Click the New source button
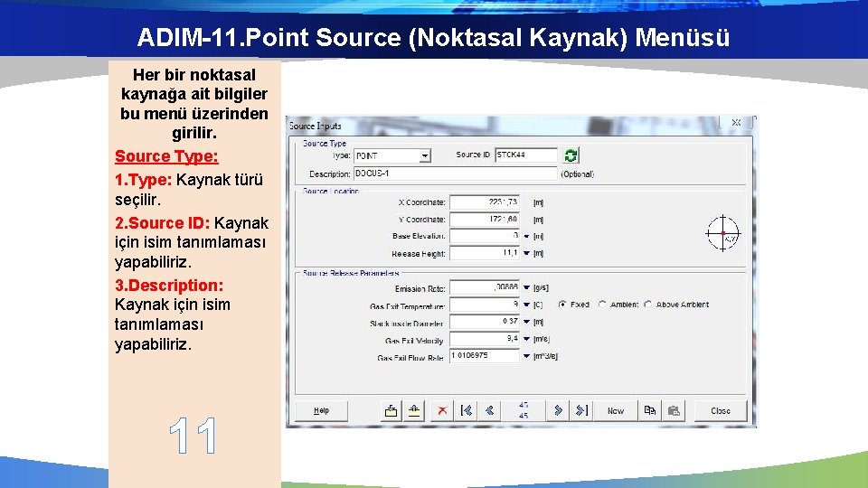Screen dimensions: 868x488 [x=616, y=410]
